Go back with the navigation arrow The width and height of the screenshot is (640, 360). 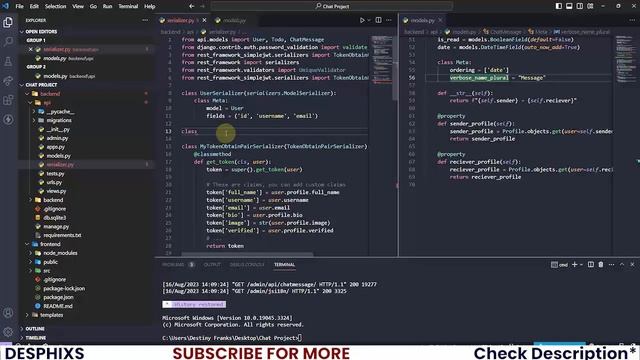point(191,6)
